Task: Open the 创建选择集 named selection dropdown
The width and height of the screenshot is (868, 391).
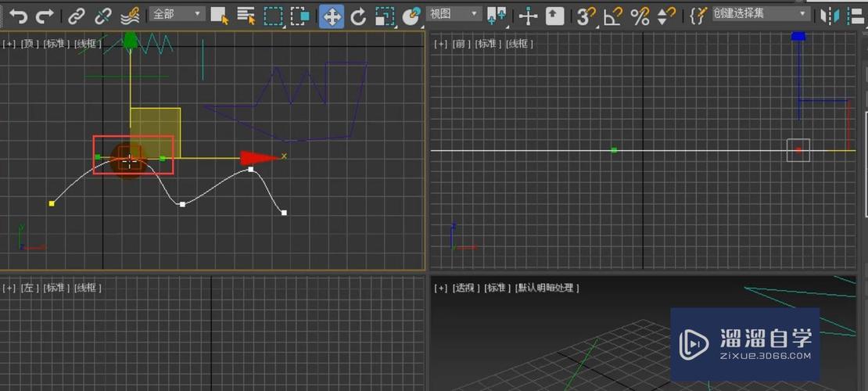Action: [x=762, y=14]
